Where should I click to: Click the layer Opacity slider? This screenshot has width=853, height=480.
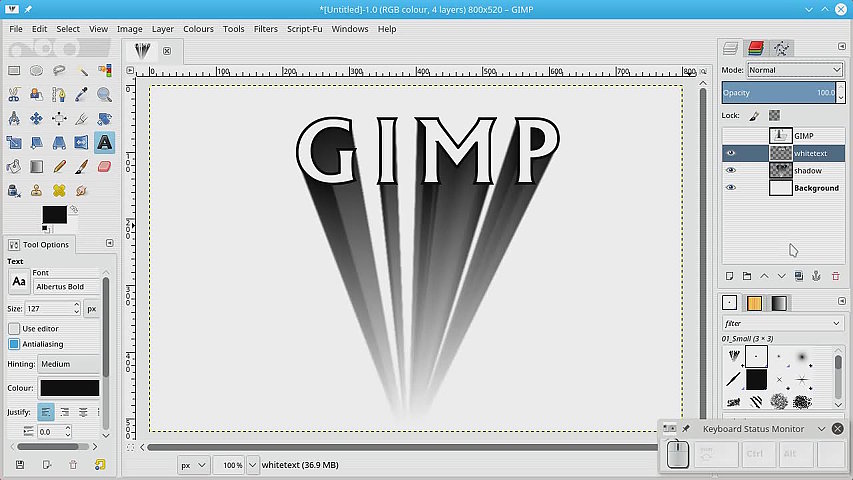click(779, 93)
